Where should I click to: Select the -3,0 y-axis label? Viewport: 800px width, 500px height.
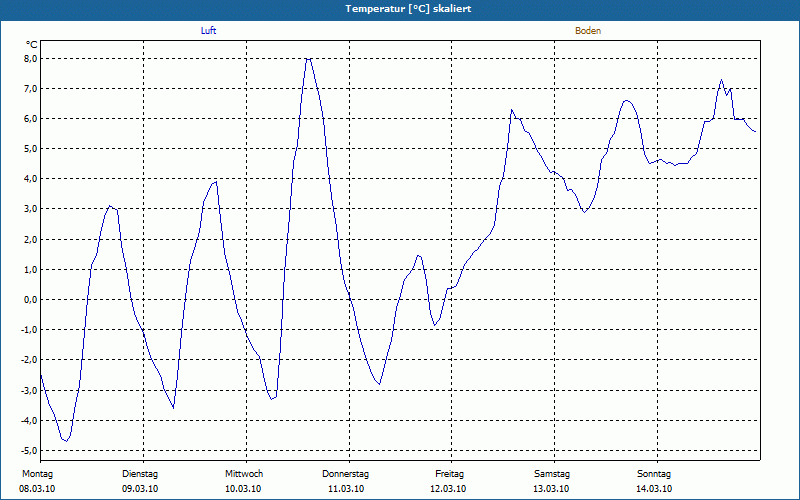pos(29,390)
